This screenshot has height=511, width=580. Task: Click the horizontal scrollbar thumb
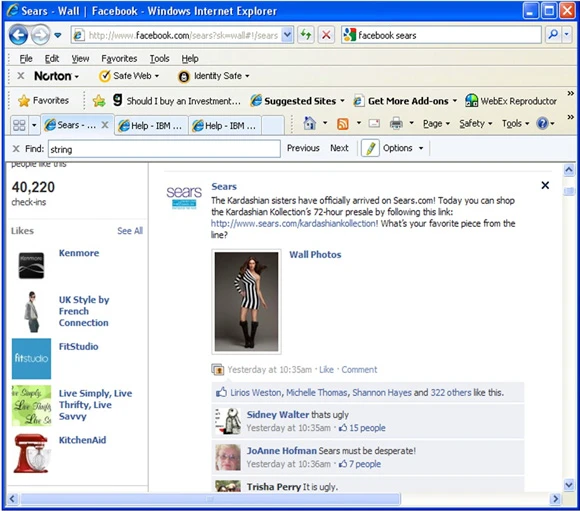click(x=210, y=499)
